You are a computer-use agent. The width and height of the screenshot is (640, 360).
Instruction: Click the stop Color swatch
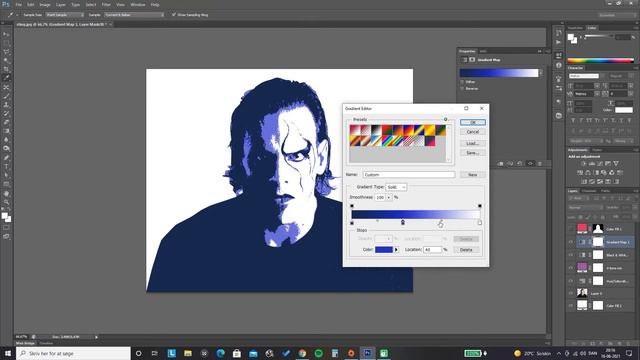[384, 249]
